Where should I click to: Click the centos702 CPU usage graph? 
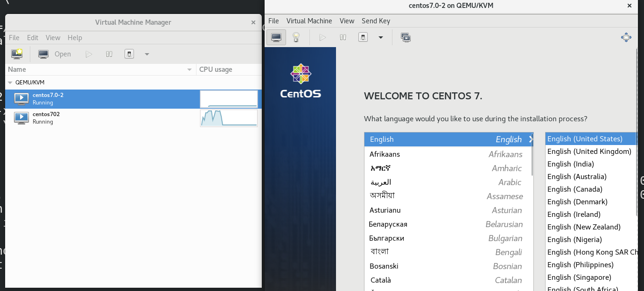[229, 118]
